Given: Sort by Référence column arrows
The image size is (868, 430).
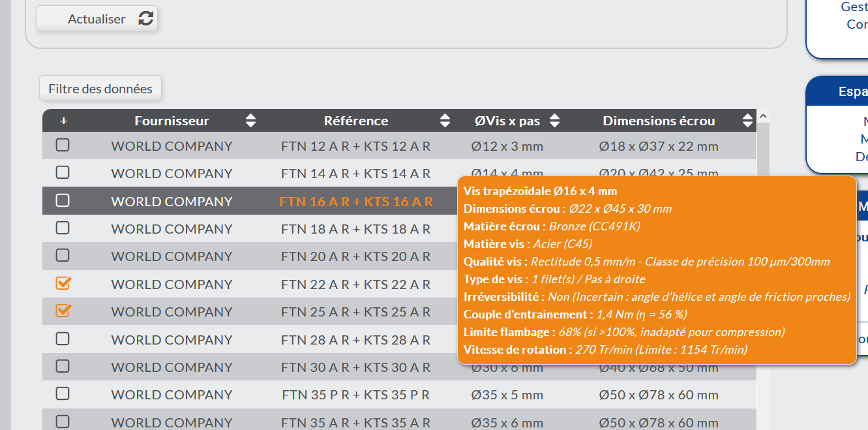Looking at the screenshot, I should pyautogui.click(x=445, y=121).
